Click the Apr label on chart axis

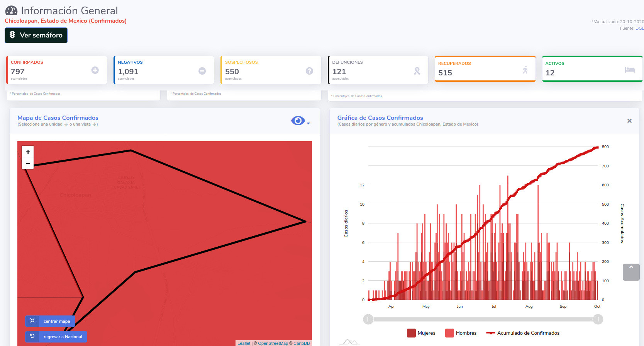(x=391, y=307)
